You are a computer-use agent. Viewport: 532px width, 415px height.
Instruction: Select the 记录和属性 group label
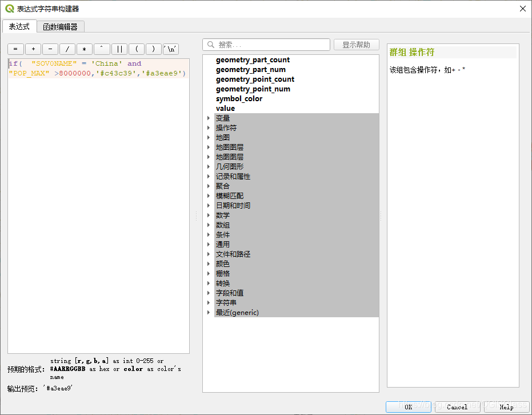point(233,177)
